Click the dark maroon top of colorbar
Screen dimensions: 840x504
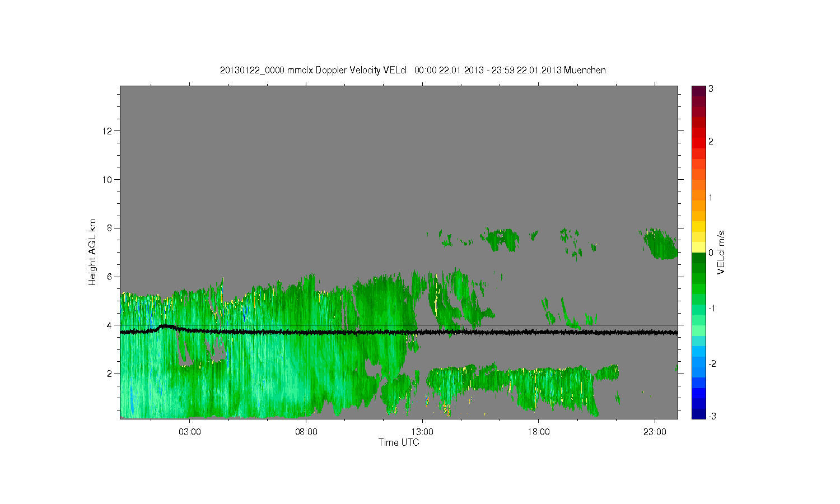(x=698, y=91)
